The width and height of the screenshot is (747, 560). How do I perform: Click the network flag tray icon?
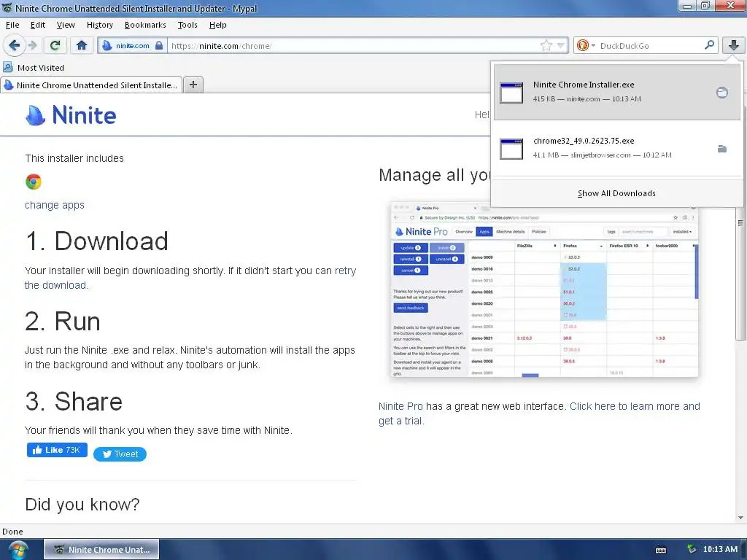tap(692, 549)
